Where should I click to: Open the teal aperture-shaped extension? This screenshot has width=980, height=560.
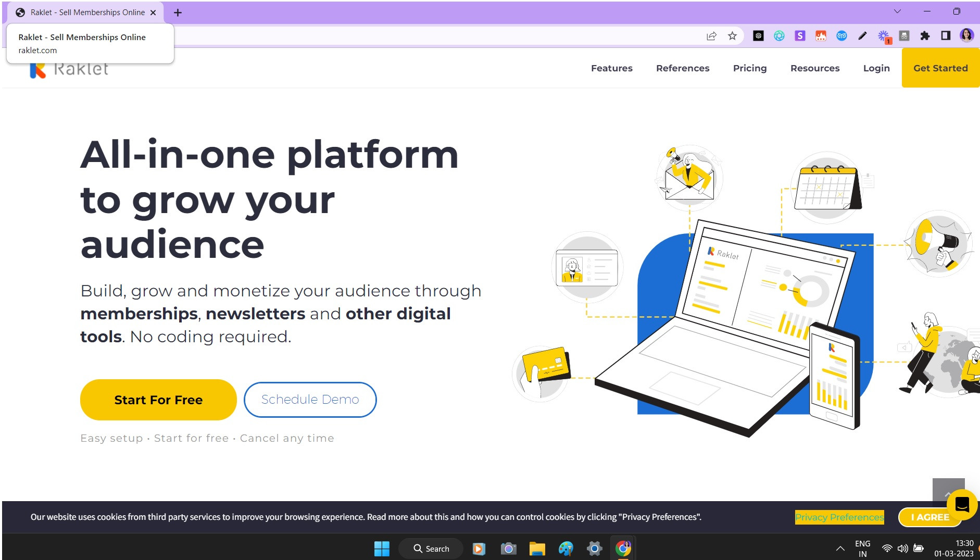pyautogui.click(x=779, y=36)
